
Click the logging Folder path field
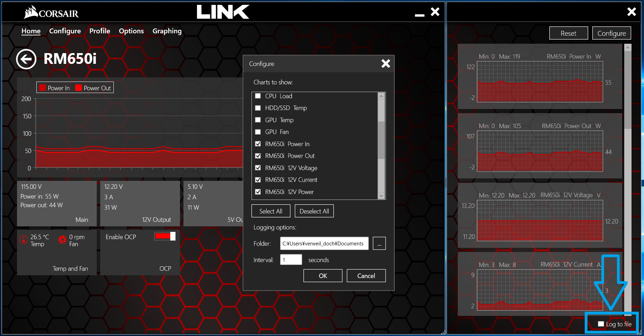324,243
